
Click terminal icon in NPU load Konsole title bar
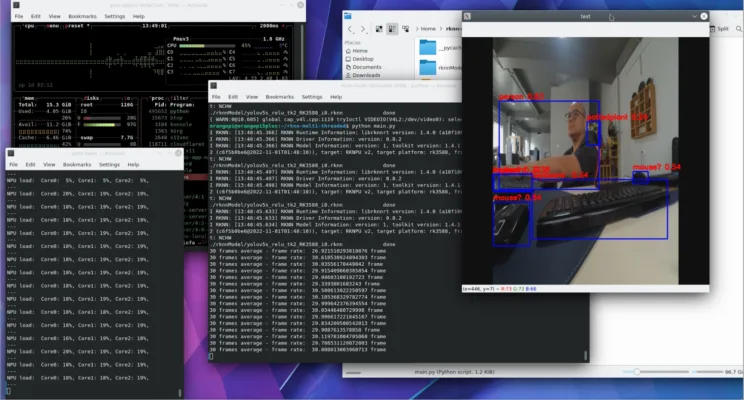tap(11, 154)
